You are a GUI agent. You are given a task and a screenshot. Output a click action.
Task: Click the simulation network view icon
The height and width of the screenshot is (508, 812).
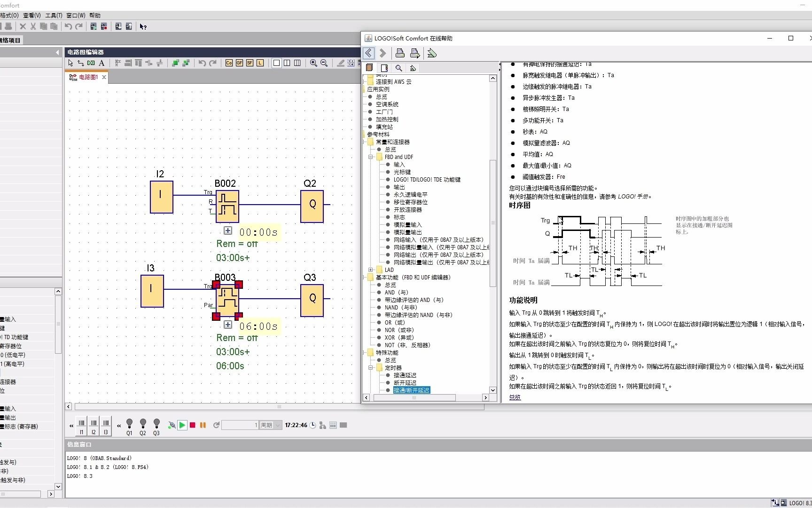pos(323,425)
